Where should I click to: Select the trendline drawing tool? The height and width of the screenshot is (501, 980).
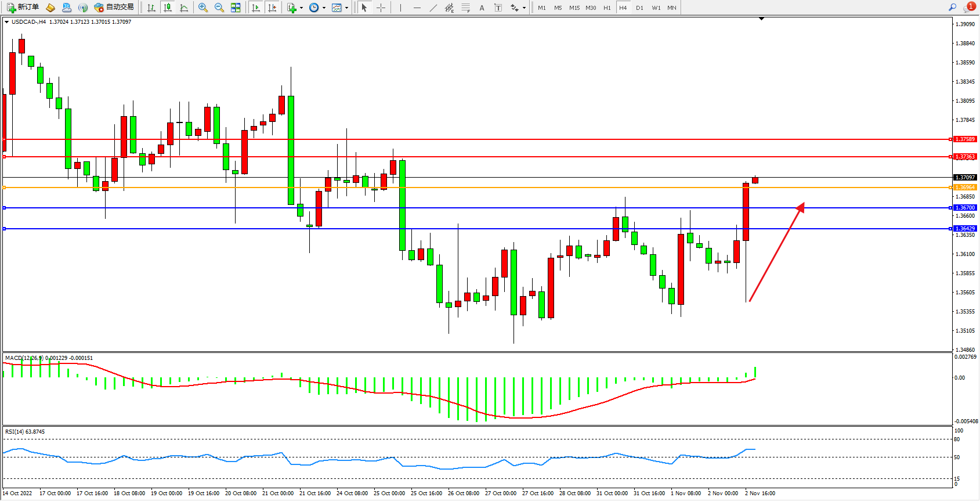433,8
